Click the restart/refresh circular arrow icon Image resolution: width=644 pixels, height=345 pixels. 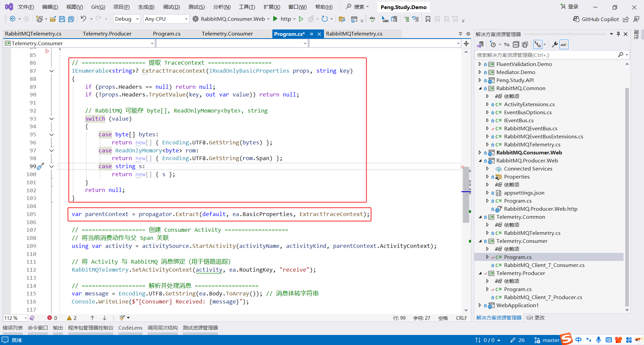324,19
